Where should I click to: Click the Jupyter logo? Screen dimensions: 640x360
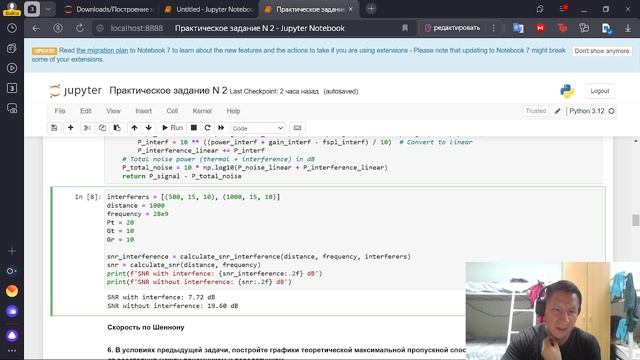76,91
